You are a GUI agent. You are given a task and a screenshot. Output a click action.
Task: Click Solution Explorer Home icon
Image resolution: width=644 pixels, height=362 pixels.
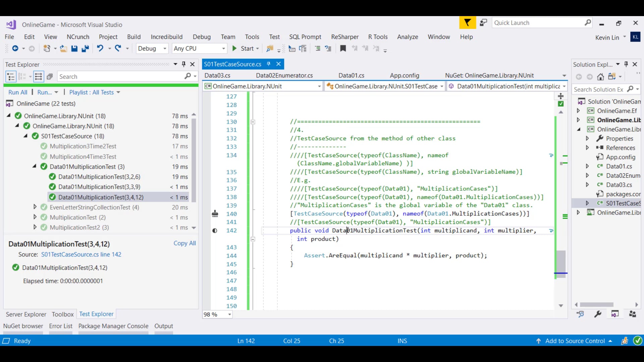click(600, 77)
